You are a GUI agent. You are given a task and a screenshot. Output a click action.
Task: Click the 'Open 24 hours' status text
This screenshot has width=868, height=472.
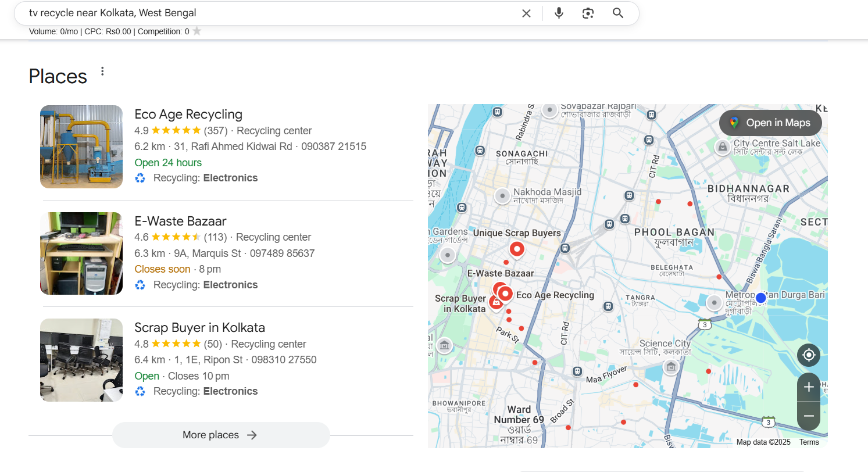pyautogui.click(x=168, y=163)
